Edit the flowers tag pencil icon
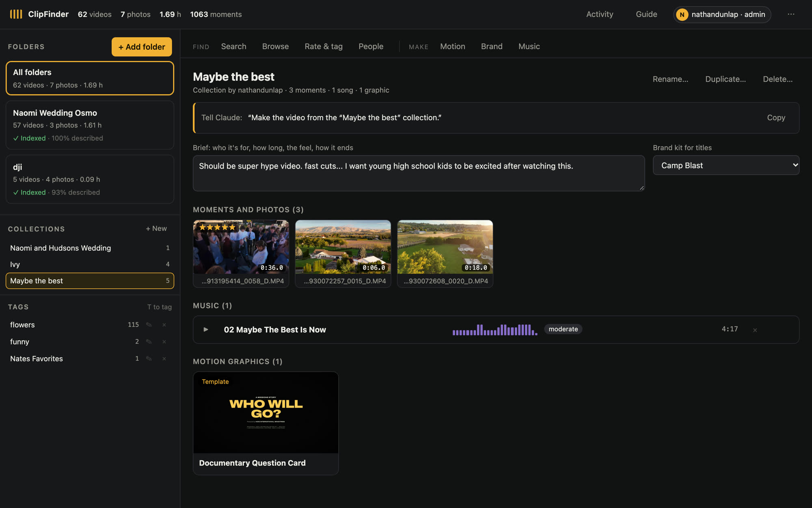812x508 pixels. click(x=149, y=325)
